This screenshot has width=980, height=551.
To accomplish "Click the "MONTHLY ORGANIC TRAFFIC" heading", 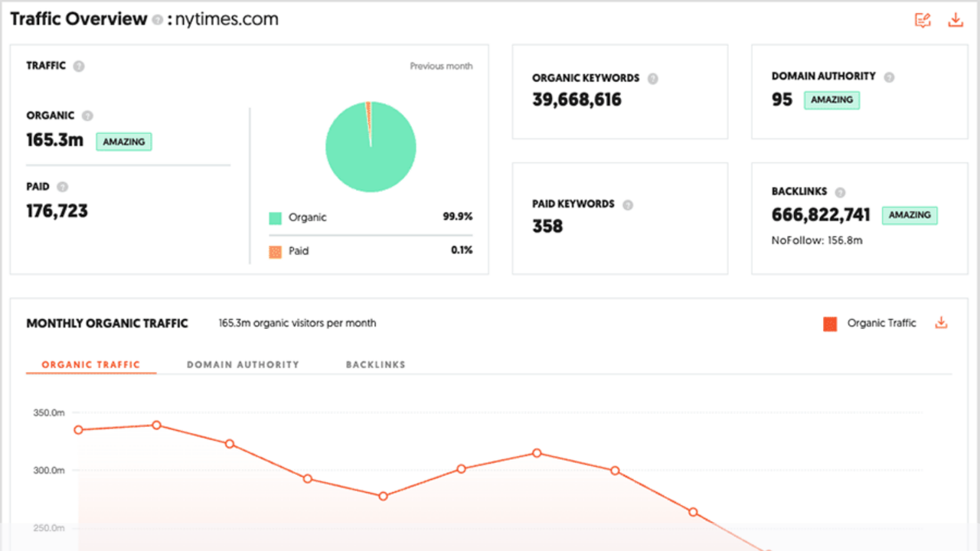I will pyautogui.click(x=107, y=324).
